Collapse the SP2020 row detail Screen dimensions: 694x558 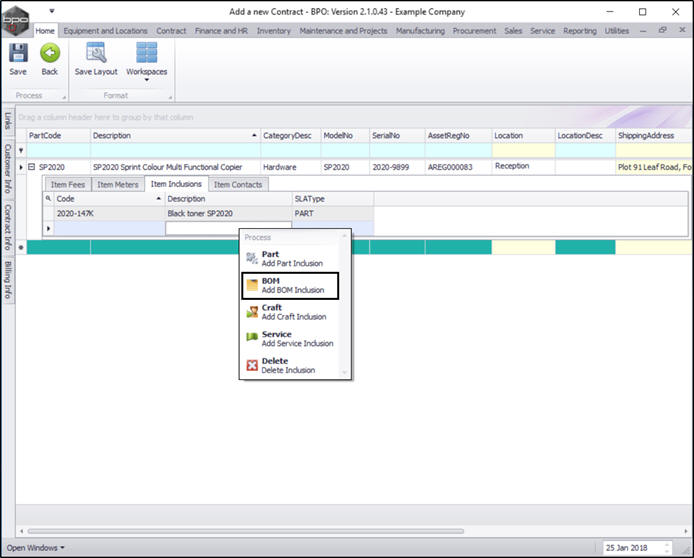click(x=31, y=167)
